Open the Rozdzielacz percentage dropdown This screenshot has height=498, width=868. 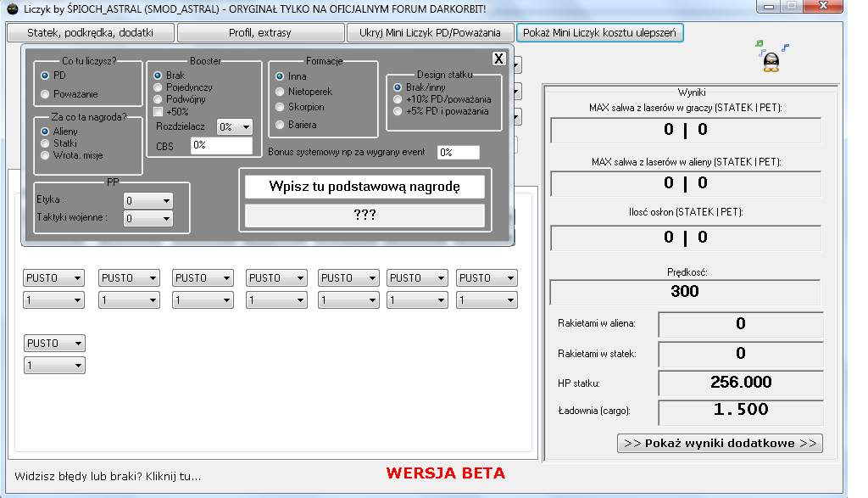(235, 127)
